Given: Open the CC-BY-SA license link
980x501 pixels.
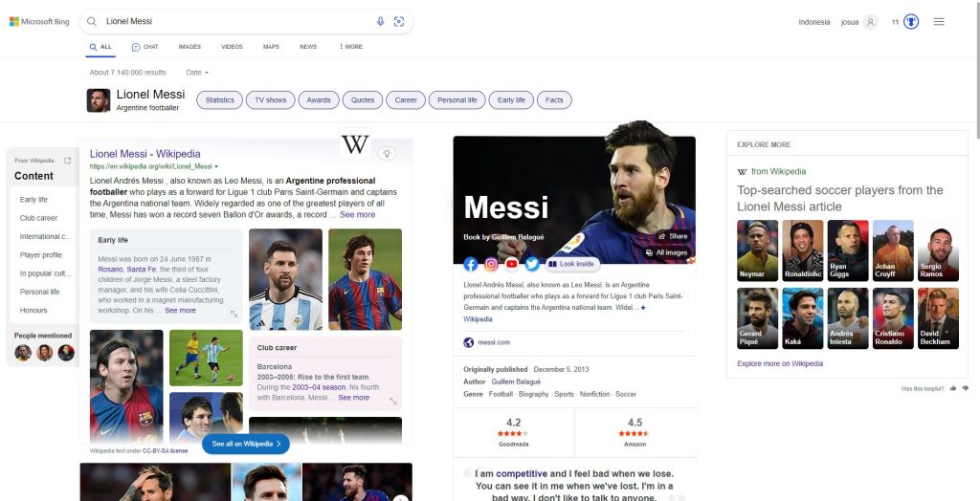Looking at the screenshot, I should pos(165,450).
